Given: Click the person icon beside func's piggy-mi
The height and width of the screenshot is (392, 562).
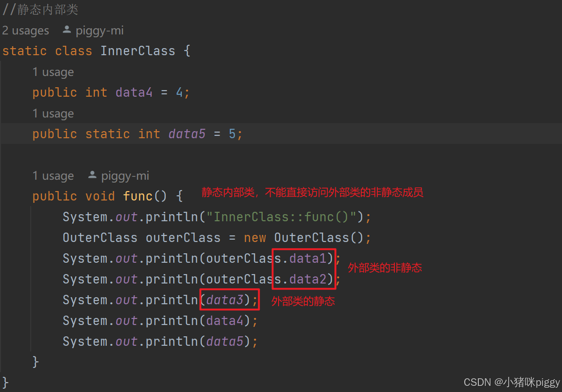Looking at the screenshot, I should coord(92,175).
